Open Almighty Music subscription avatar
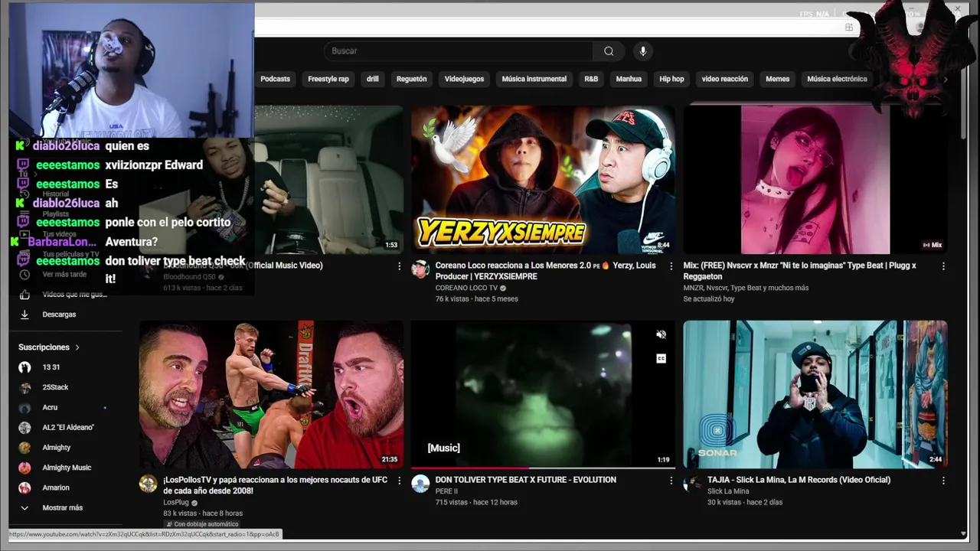Screen dimensions: 980x551 24,468
